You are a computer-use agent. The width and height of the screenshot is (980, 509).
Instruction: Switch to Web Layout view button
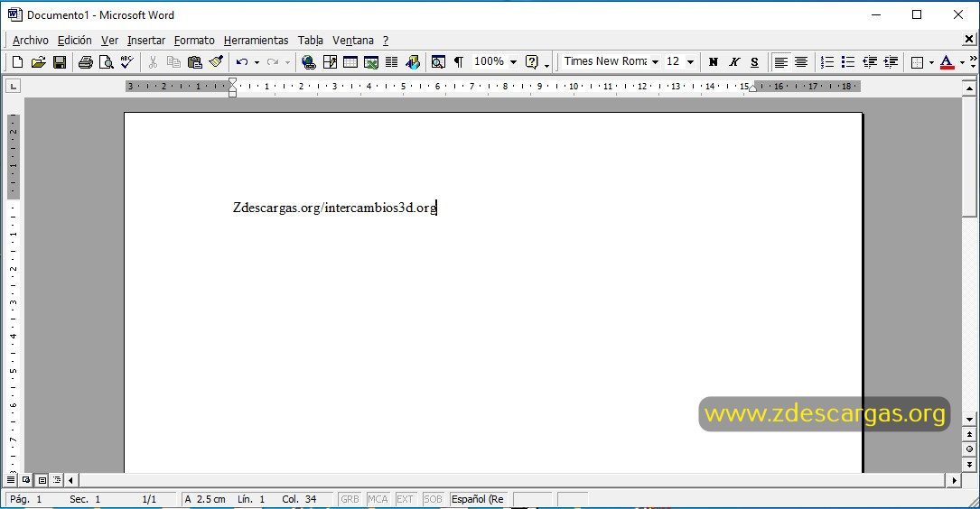click(25, 480)
